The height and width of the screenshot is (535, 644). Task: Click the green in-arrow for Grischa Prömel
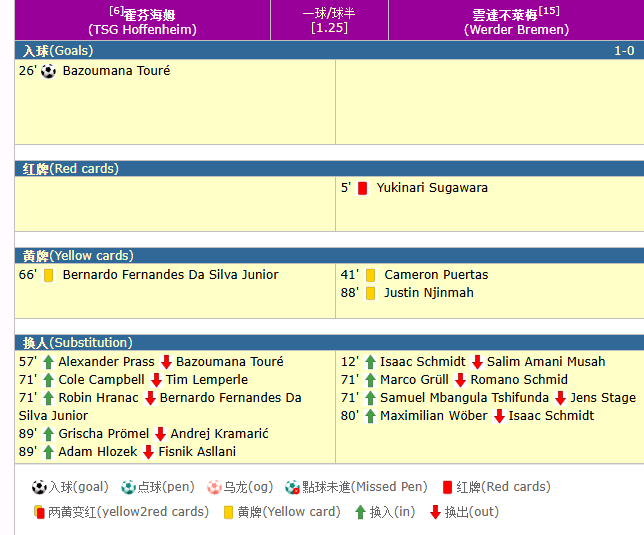pyautogui.click(x=48, y=434)
